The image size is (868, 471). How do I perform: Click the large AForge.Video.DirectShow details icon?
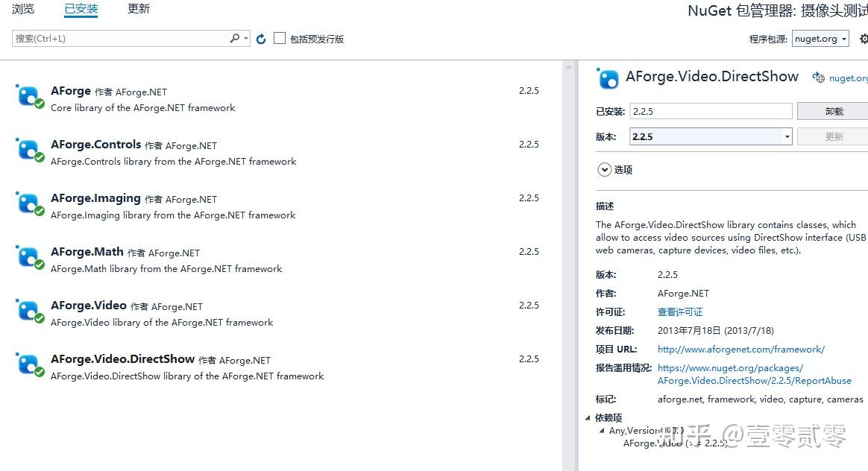click(608, 78)
